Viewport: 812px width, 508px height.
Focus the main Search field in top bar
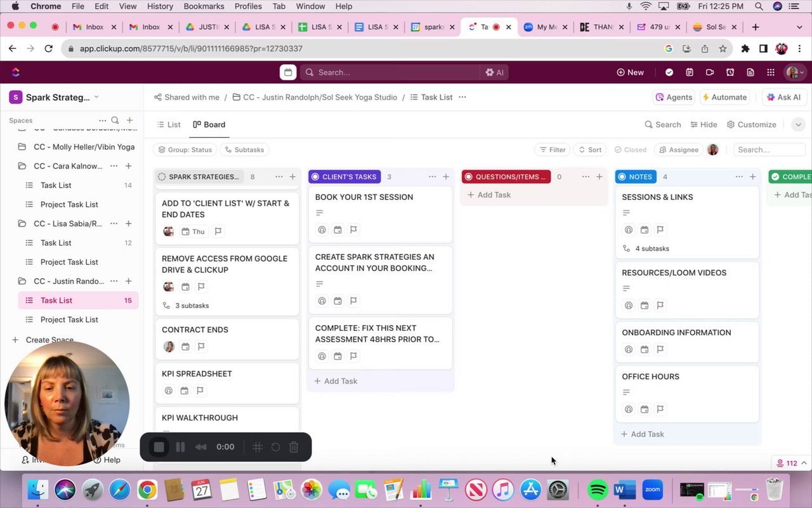click(390, 72)
